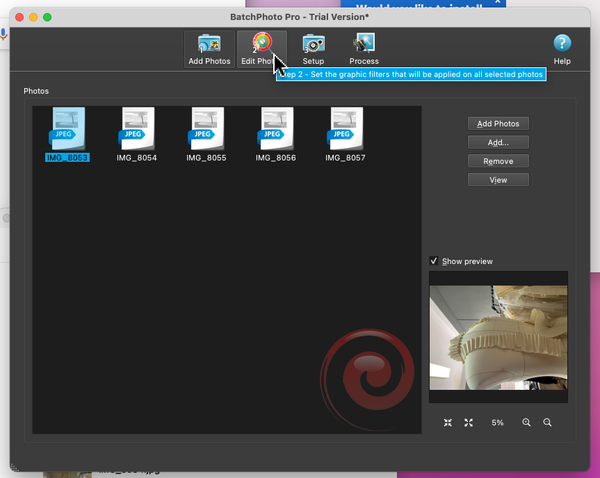Screen dimensions: 600x478
Task: Select the IMG_8057 thumbnail
Action: [346, 129]
